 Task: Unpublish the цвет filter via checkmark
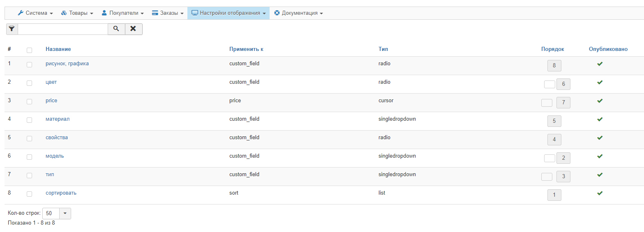pos(600,82)
